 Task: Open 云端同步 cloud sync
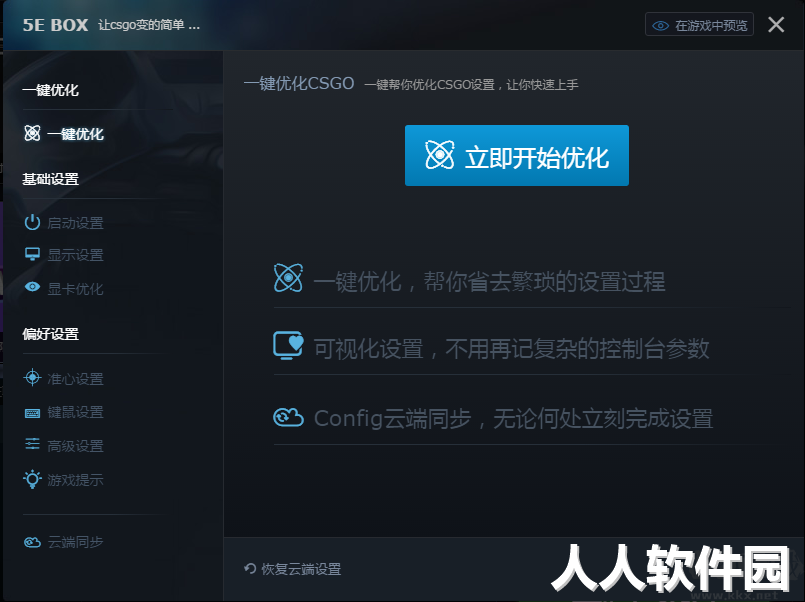64,542
